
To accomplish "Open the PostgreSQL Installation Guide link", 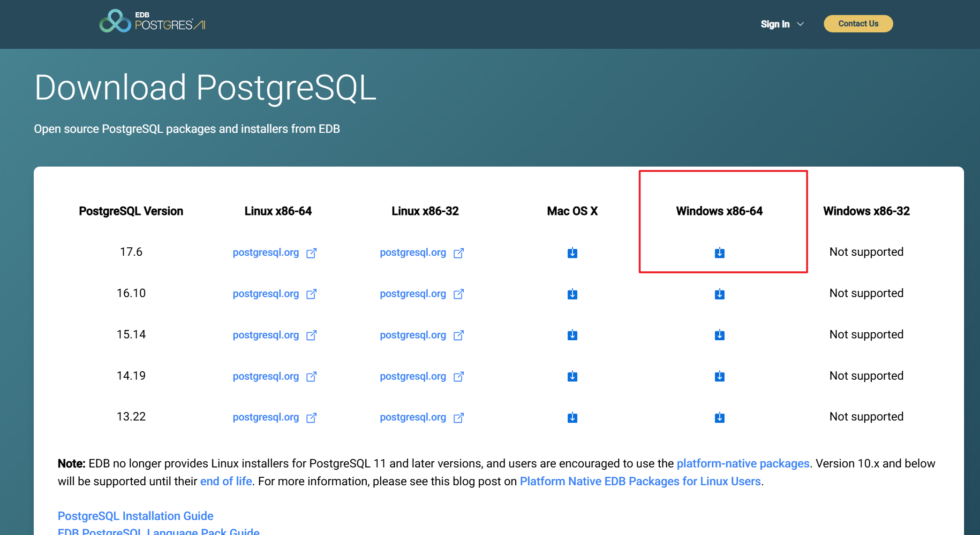I will point(136,516).
